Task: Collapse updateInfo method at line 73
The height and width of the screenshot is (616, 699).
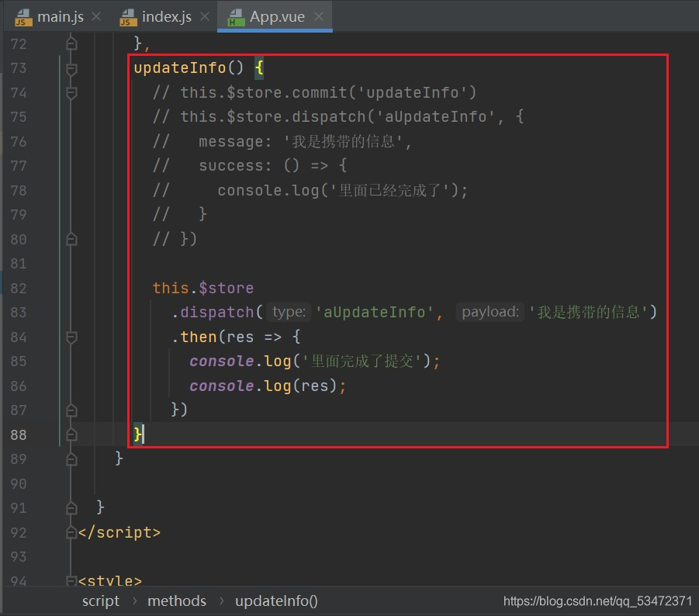Action: coord(71,68)
